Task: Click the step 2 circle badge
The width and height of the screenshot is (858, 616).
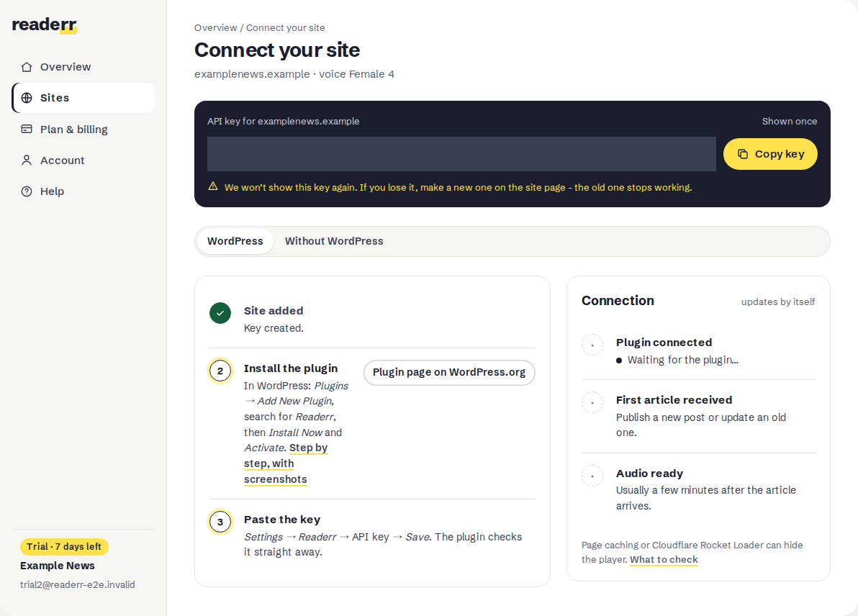Action: pyautogui.click(x=220, y=371)
